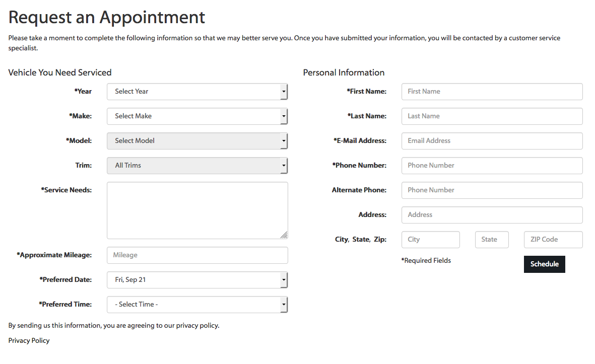
Task: Focus the First Name field
Action: tap(492, 92)
